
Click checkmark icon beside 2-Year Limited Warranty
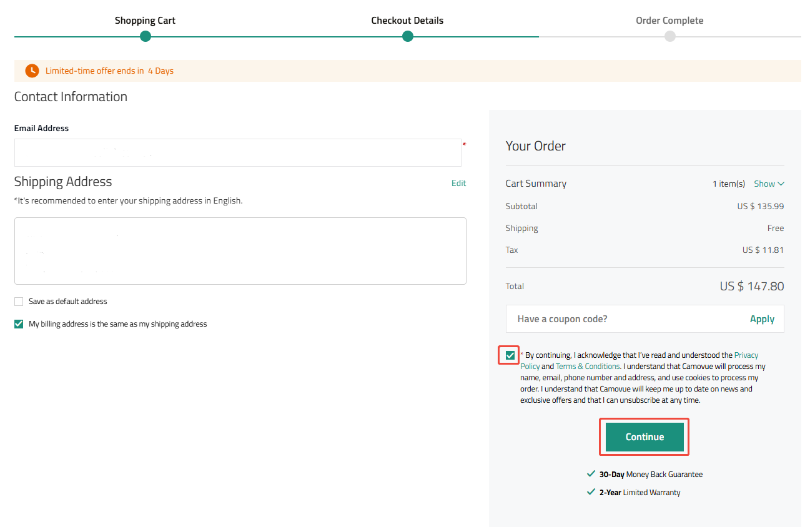point(591,492)
